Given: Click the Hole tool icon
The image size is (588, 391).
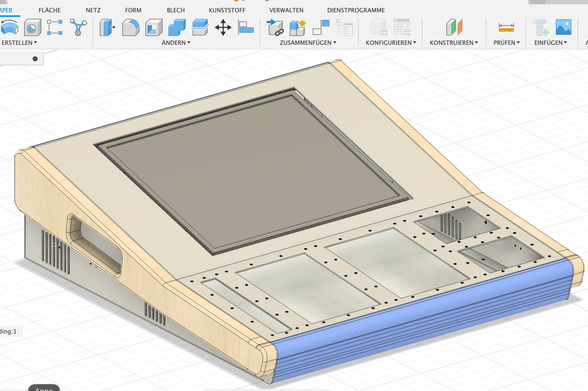Looking at the screenshot, I should tap(32, 27).
